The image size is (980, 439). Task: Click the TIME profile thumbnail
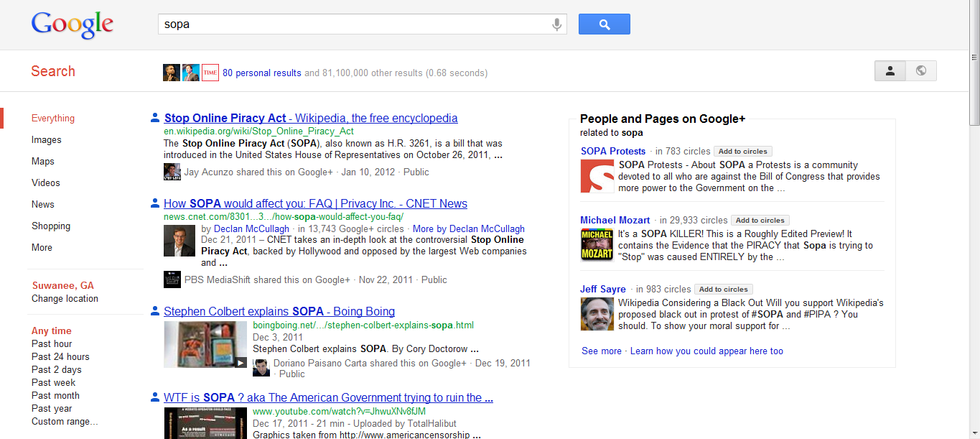tap(210, 73)
